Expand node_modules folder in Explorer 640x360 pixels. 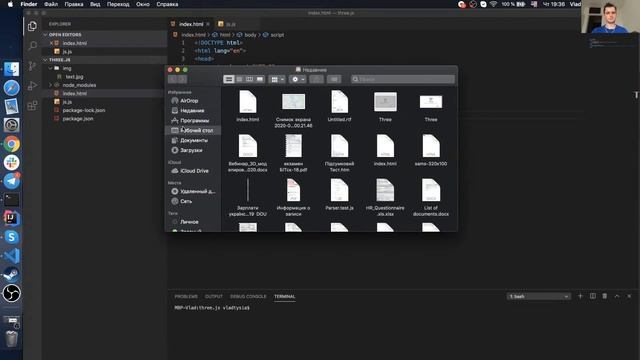pyautogui.click(x=51, y=85)
